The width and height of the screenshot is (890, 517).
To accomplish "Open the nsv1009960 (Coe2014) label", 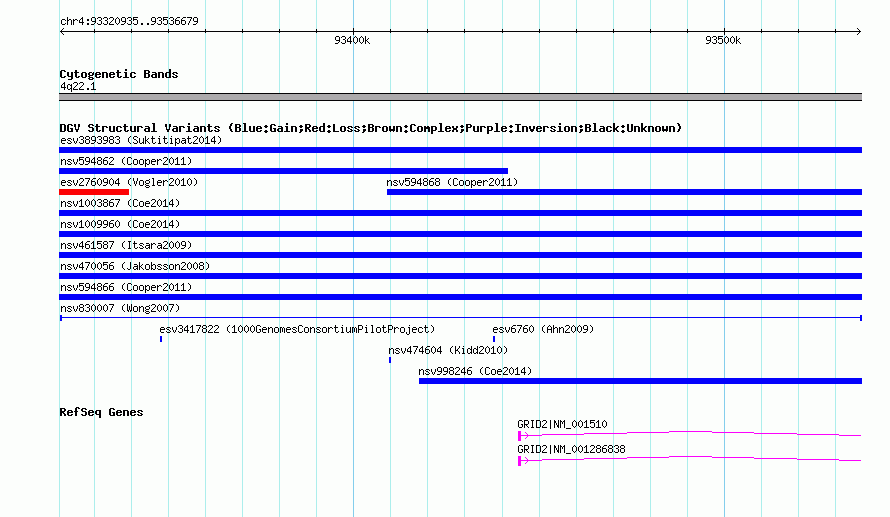I will click(120, 224).
